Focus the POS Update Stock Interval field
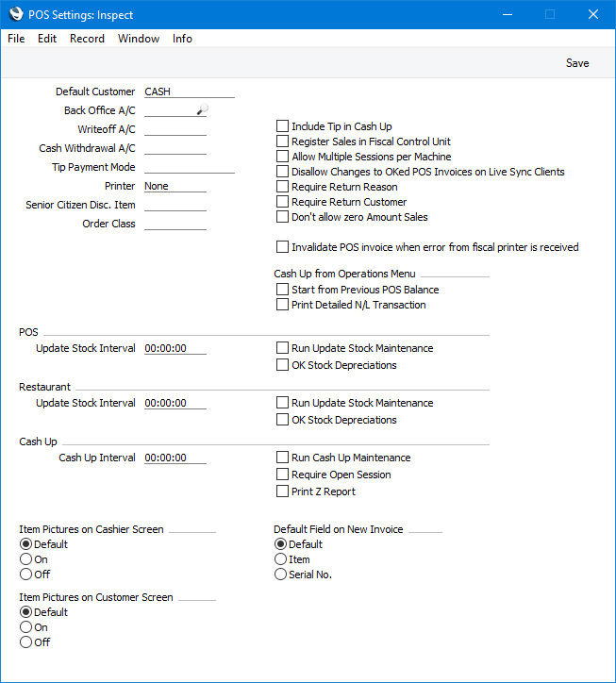Screen dimensions: 616x683 (175, 349)
